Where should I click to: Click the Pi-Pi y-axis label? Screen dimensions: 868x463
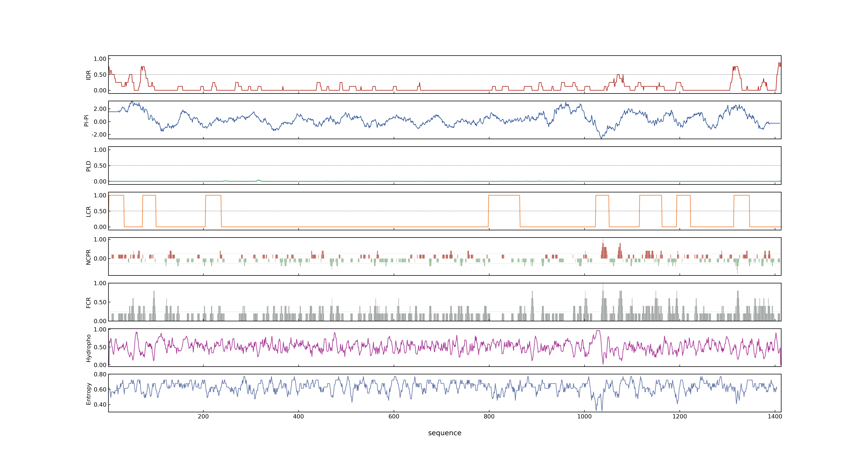pos(86,120)
